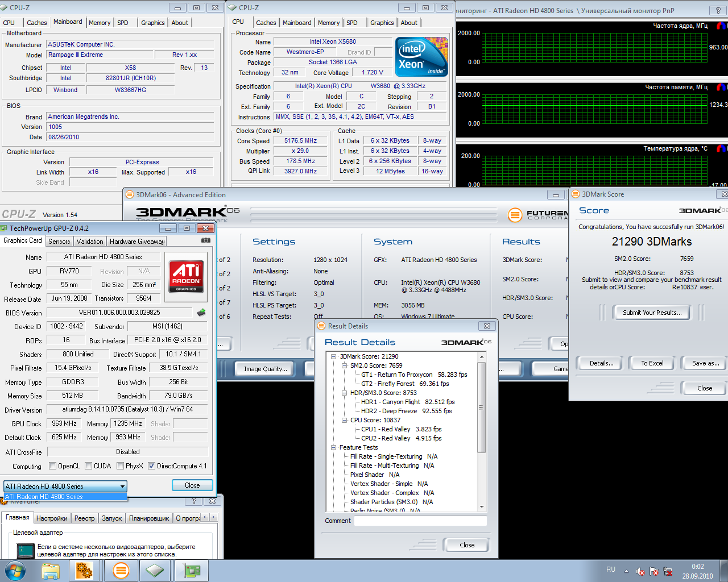Show hidden tray icons arrow
Image resolution: width=728 pixels, height=582 pixels.
pyautogui.click(x=626, y=571)
